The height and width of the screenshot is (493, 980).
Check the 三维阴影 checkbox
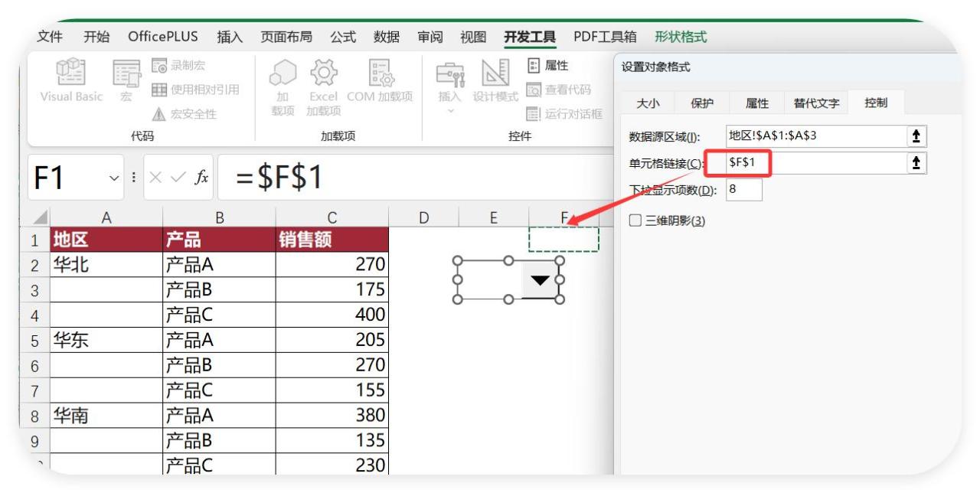click(x=635, y=220)
